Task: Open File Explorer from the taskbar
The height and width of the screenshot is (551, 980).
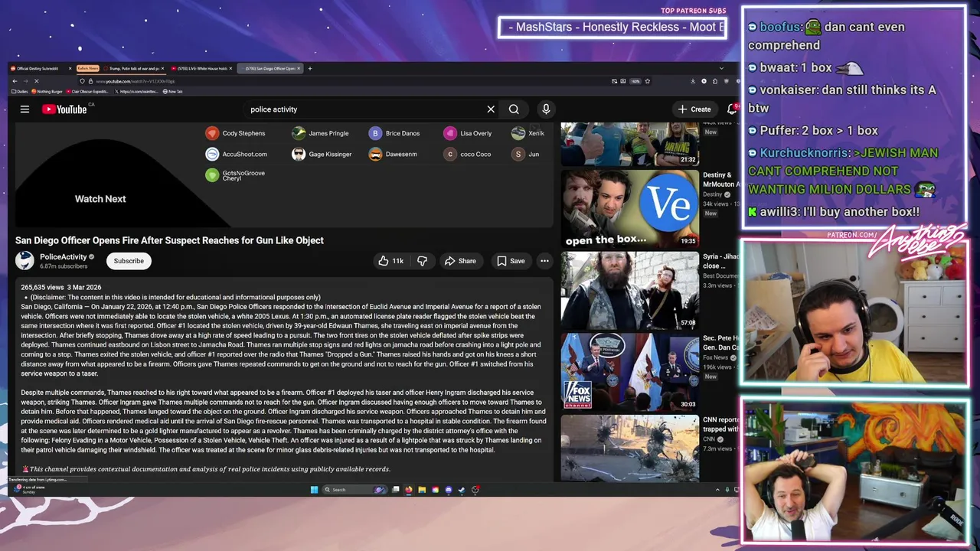Action: pos(422,490)
